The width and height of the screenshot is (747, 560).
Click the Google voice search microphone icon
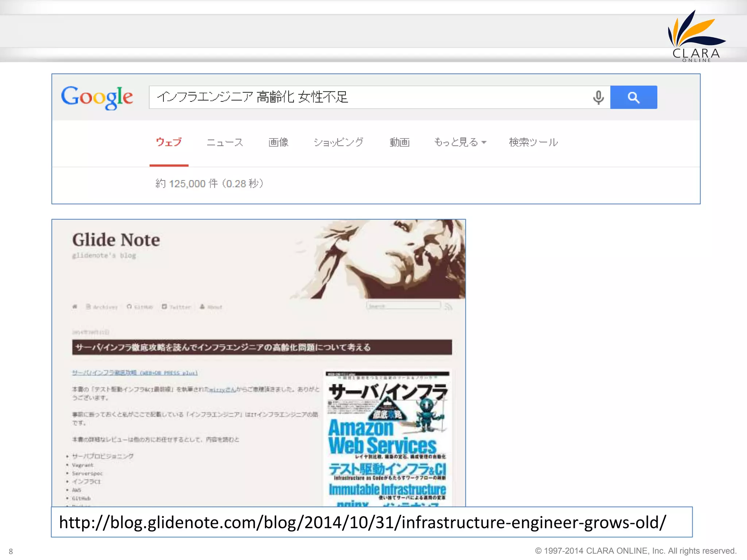click(598, 97)
